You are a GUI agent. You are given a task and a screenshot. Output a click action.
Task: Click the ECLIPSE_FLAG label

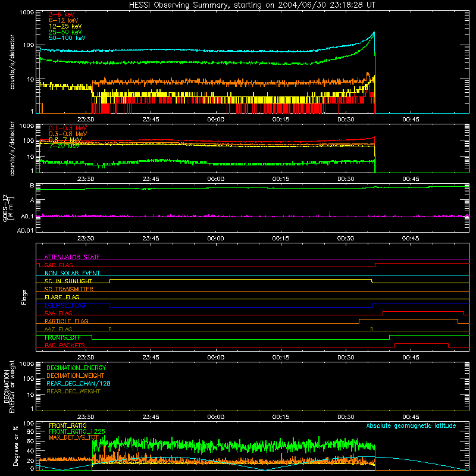coord(65,305)
